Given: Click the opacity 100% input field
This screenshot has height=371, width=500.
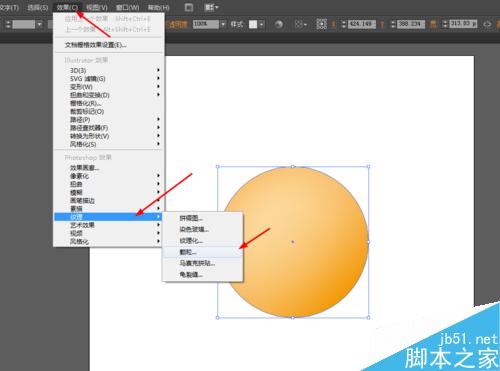Looking at the screenshot, I should pos(206,24).
